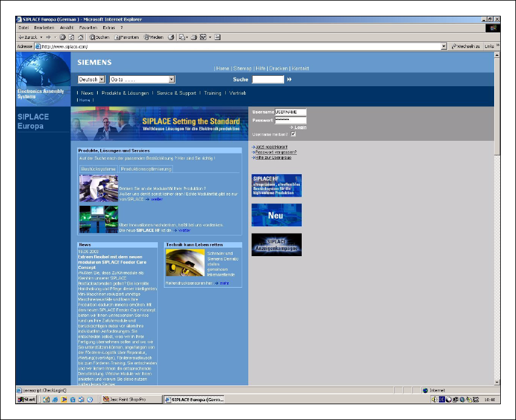Click the page scrollbar up arrow
516x420 pixels.
497,55
